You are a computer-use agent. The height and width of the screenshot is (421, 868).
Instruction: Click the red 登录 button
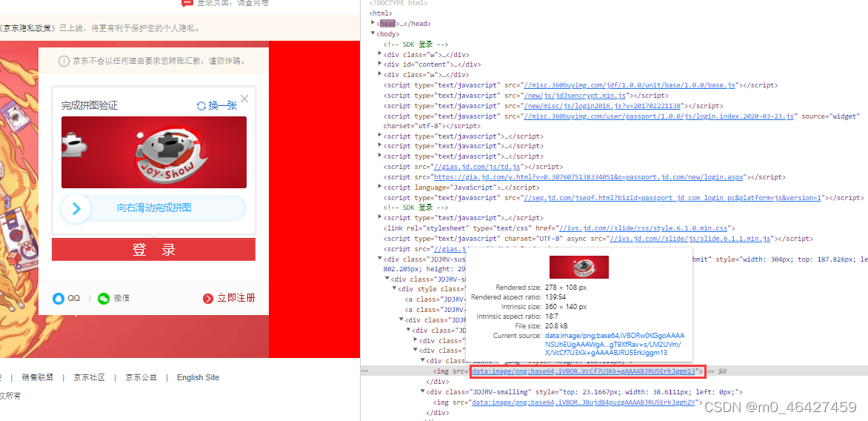tap(153, 249)
